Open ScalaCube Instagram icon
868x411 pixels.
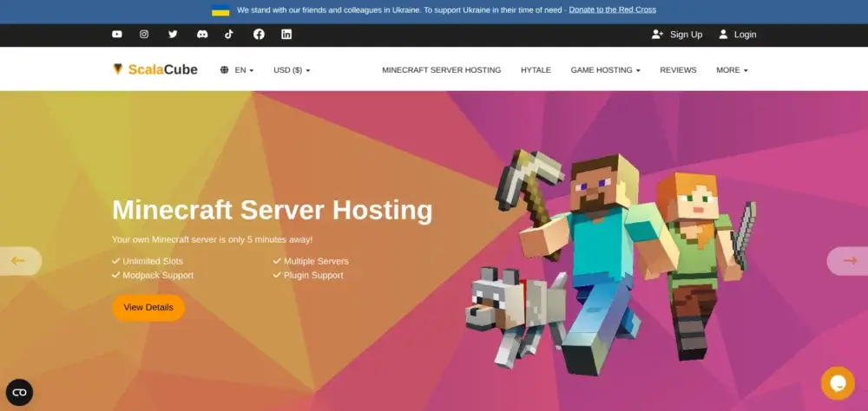144,35
